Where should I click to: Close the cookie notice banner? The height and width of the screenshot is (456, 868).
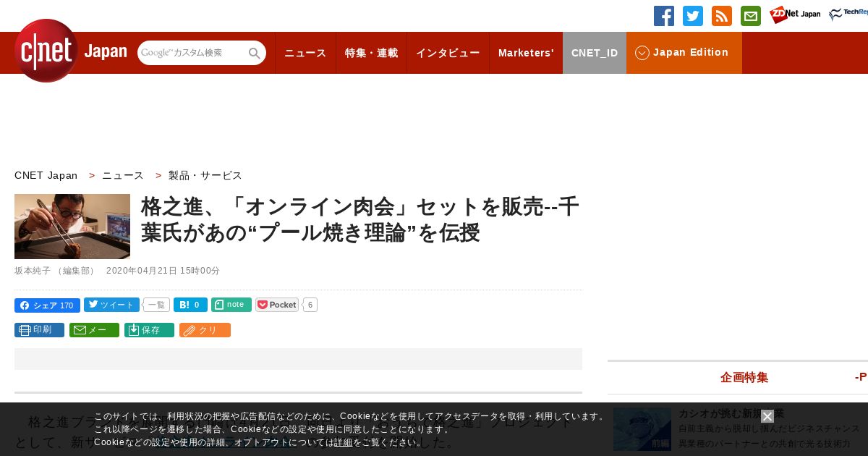pos(767,416)
